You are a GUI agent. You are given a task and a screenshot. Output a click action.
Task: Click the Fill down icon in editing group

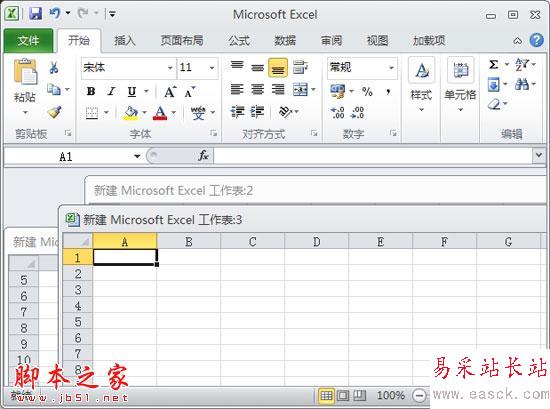(494, 85)
